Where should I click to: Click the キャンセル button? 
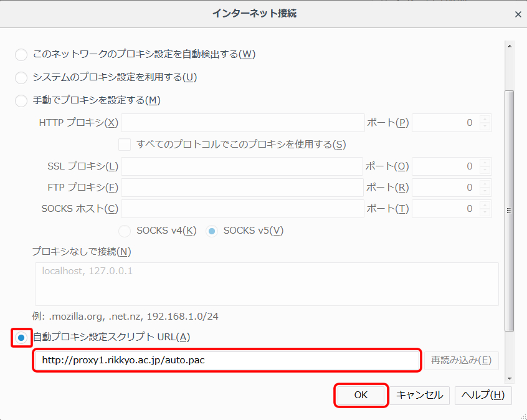click(x=419, y=395)
